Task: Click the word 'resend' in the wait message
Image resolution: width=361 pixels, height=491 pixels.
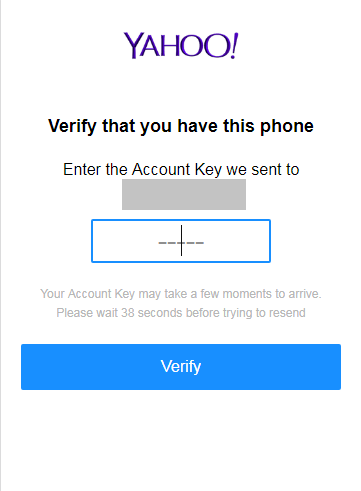Action: [x=287, y=313]
